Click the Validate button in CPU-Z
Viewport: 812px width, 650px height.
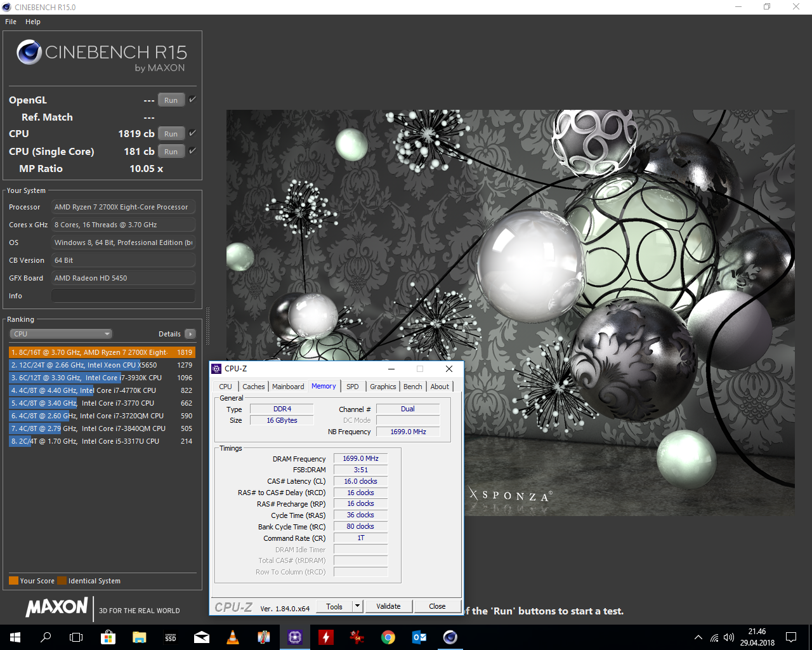point(388,606)
